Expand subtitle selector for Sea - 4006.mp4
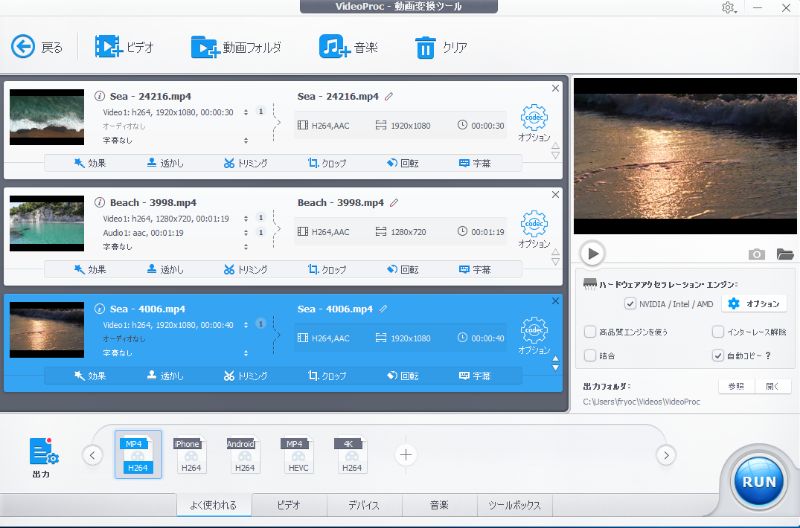The image size is (800, 528). (246, 353)
